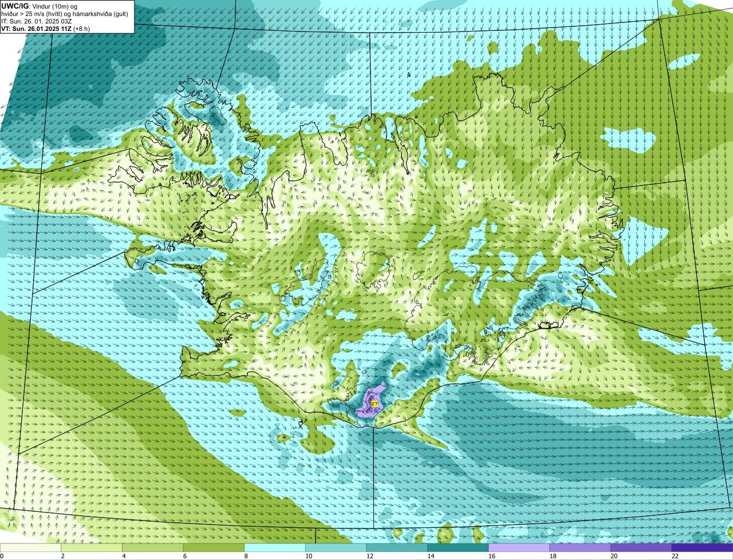Click the scale label '8'
Image resolution: width=733 pixels, height=560 pixels.
click(x=246, y=556)
